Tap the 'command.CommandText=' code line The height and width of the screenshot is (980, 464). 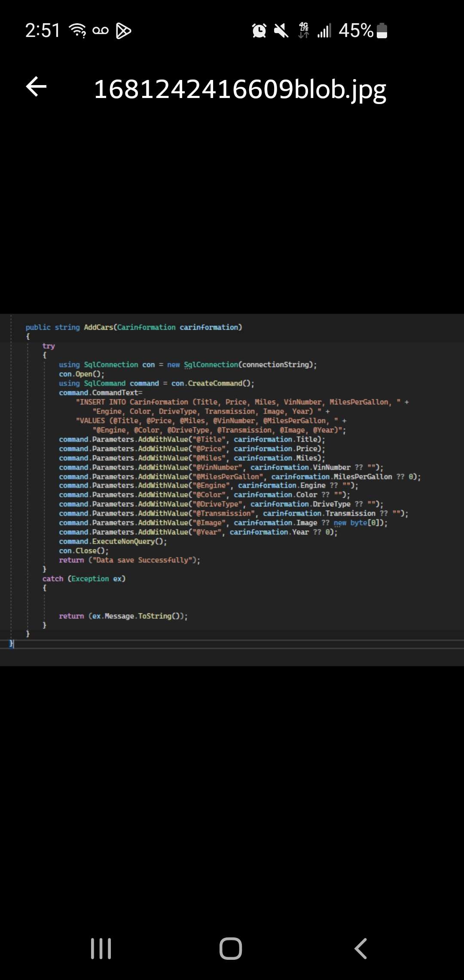pyautogui.click(x=101, y=392)
